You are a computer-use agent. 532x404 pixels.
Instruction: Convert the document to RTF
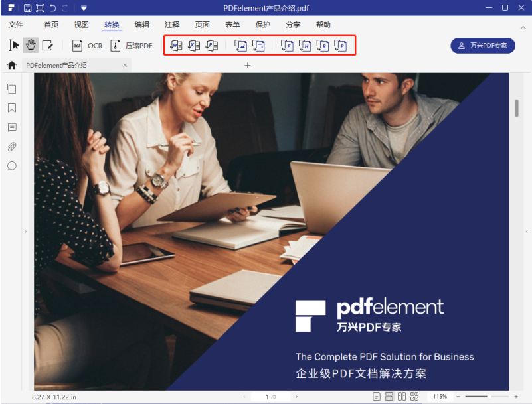[323, 45]
